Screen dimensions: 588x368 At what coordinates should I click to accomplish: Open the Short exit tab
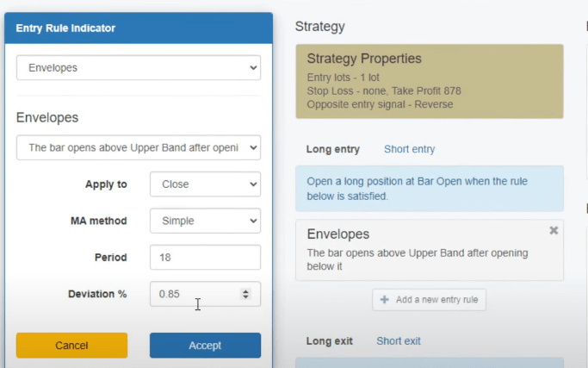(398, 341)
